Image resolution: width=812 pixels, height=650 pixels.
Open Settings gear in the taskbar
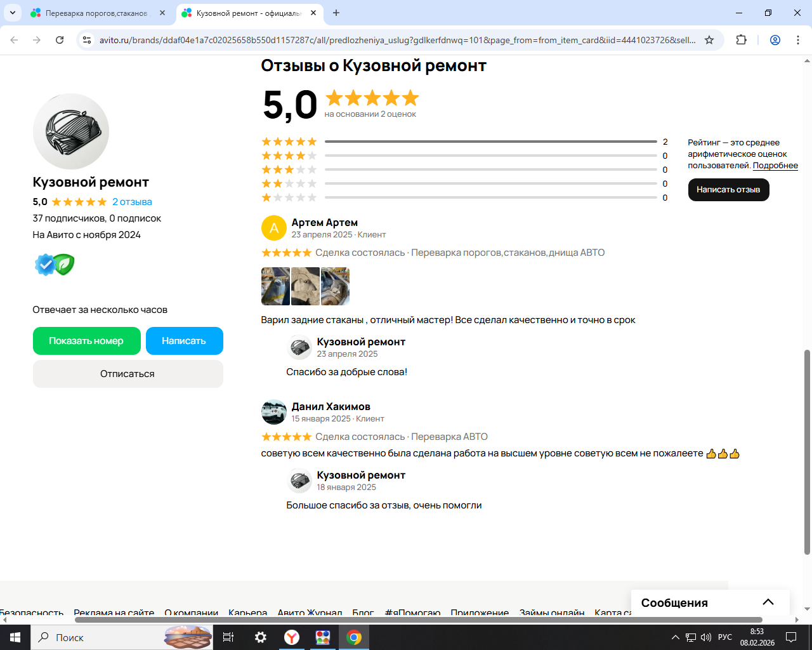coord(261,637)
